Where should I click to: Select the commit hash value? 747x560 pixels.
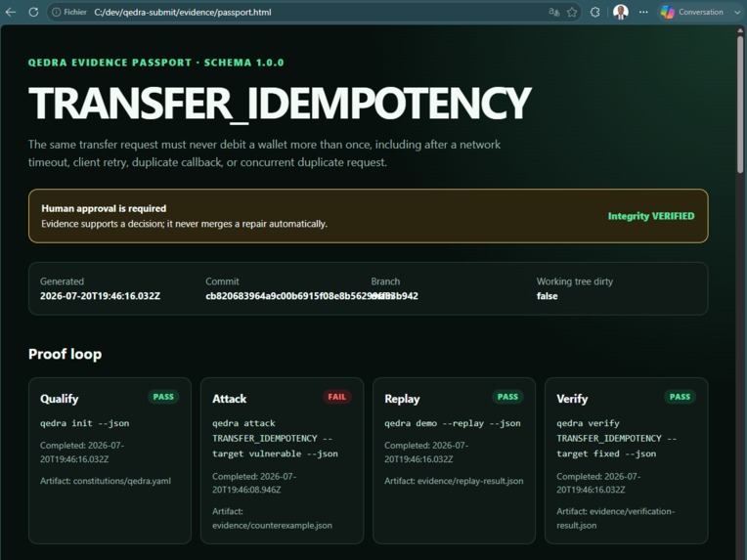(x=312, y=296)
